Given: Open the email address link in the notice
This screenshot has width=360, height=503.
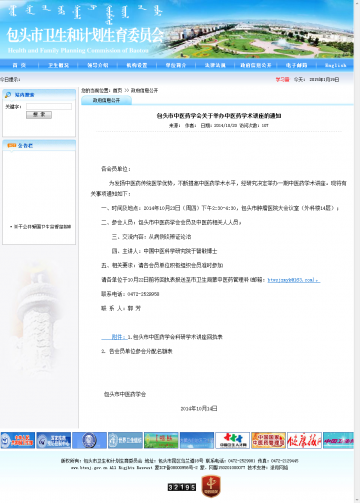Looking at the screenshot, I should (x=294, y=280).
